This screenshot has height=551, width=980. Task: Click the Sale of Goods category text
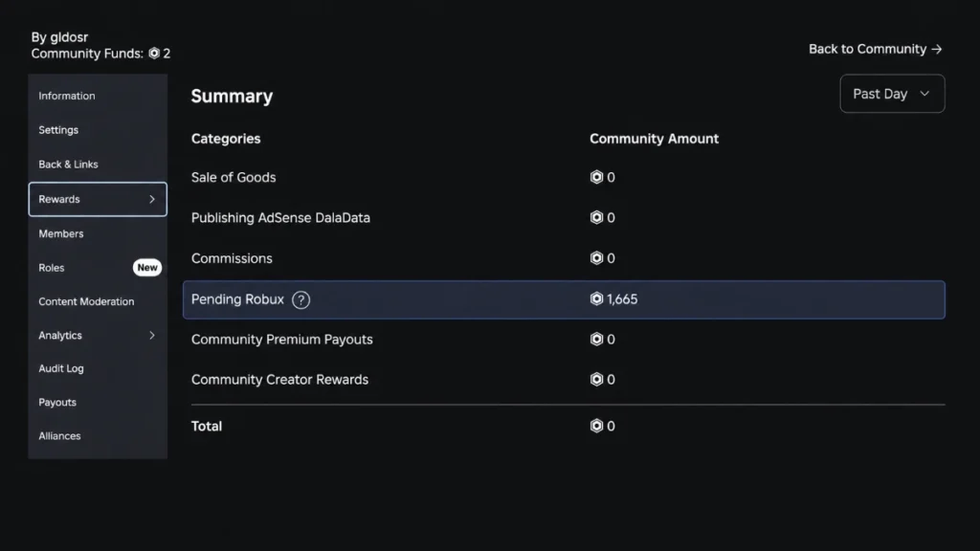pyautogui.click(x=234, y=177)
